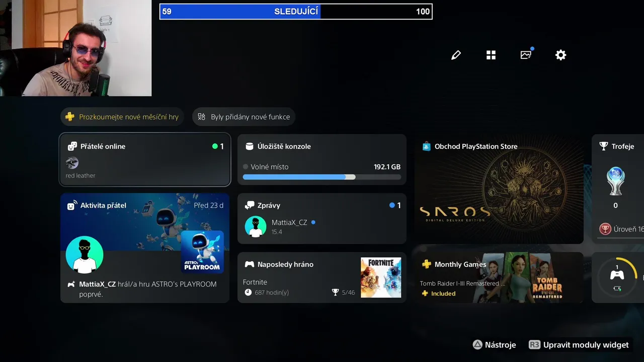Viewport: 644px width, 362px height.
Task: Open the four-square grid icon
Action: 491,55
